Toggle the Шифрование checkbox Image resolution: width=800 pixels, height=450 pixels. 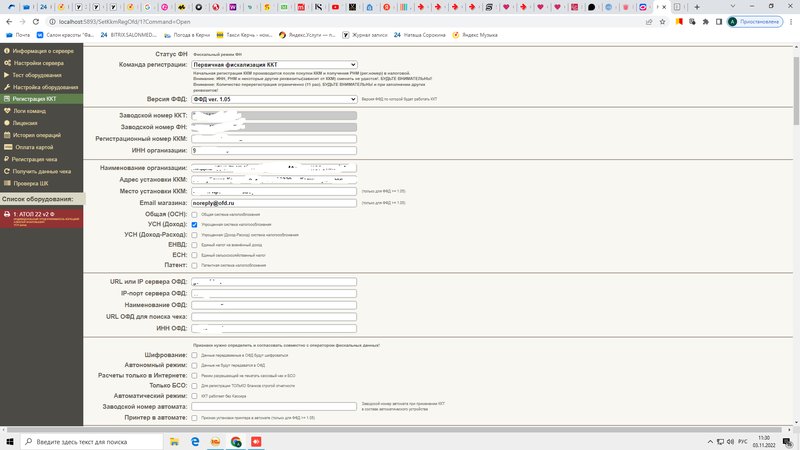click(x=194, y=355)
